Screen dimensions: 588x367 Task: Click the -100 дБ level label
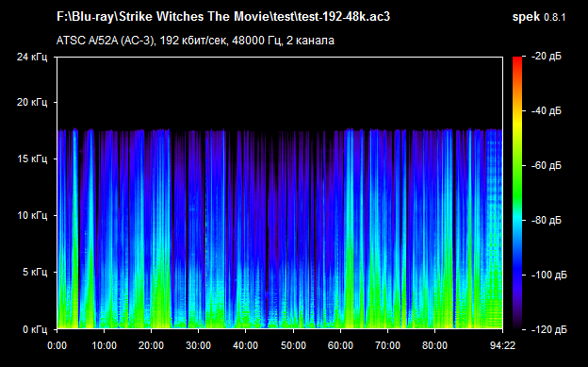tap(549, 275)
